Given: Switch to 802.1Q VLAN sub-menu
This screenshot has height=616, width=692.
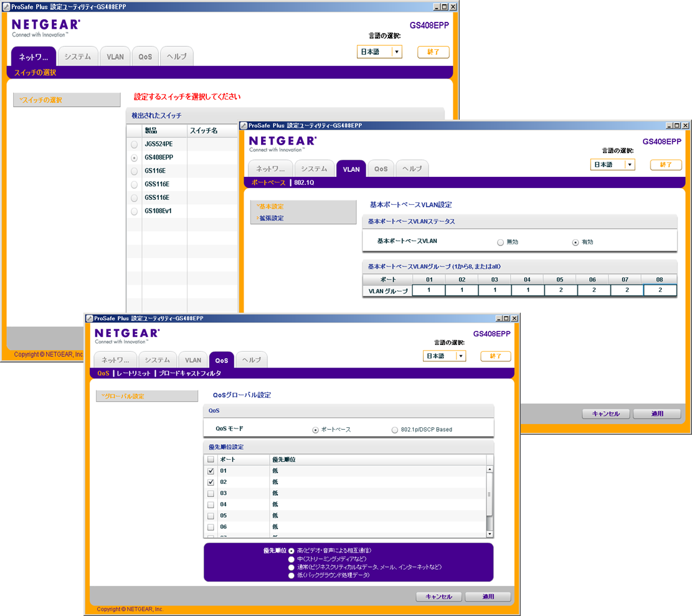Looking at the screenshot, I should tap(304, 182).
